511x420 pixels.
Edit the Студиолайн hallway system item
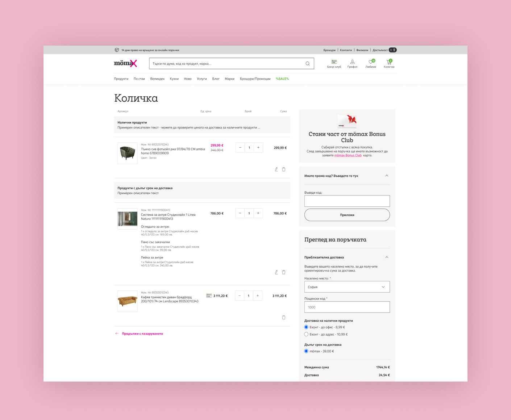[x=276, y=272]
